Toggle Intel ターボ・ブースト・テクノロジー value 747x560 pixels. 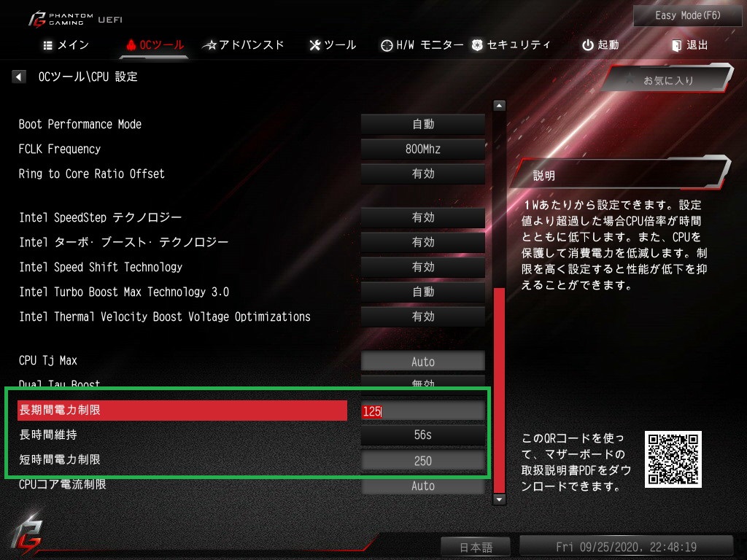click(x=422, y=242)
